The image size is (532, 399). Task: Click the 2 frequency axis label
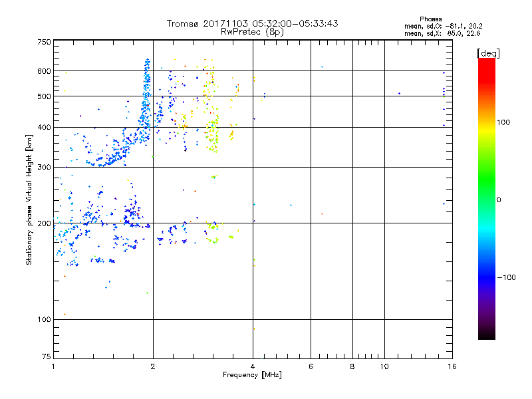[153, 366]
